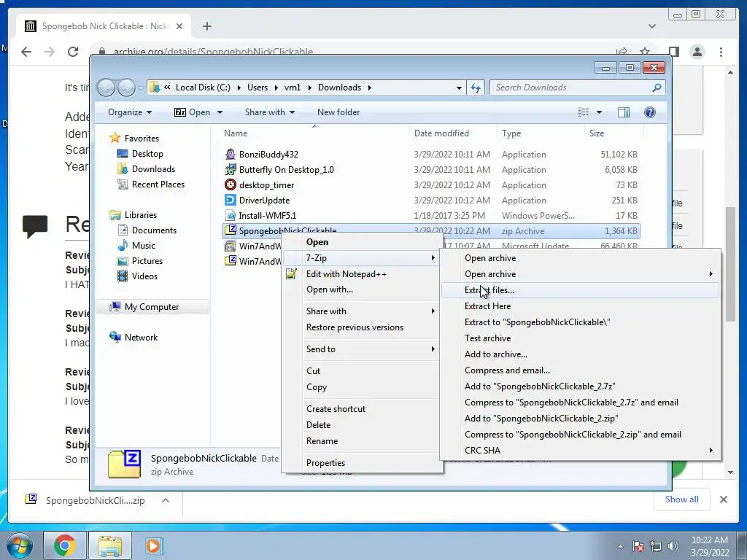
Task: Choose Edit with Notepad++
Action: (x=362, y=274)
